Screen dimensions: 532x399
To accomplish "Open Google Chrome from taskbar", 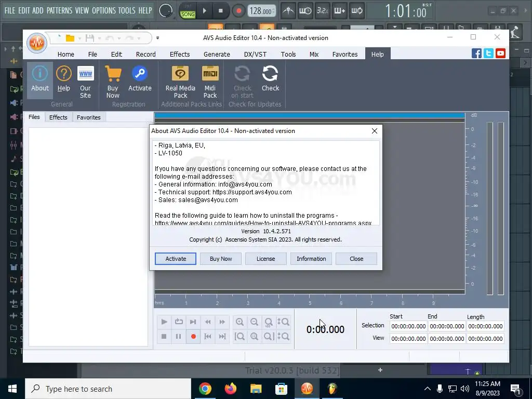I will click(205, 389).
